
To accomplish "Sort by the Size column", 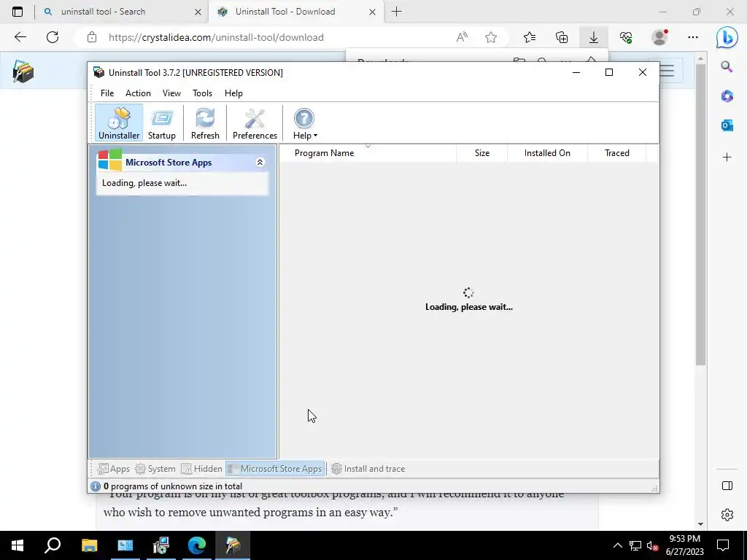I will (x=481, y=153).
